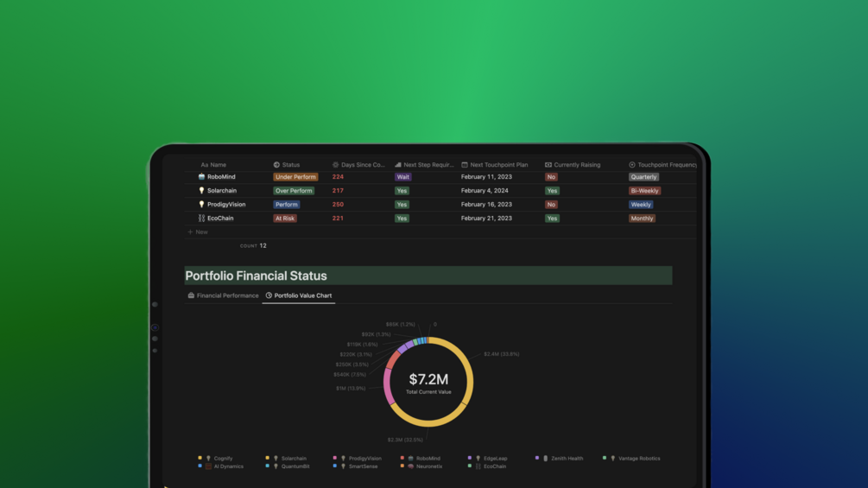
Task: Click the EcoChain chain icon in table
Action: click(x=201, y=218)
